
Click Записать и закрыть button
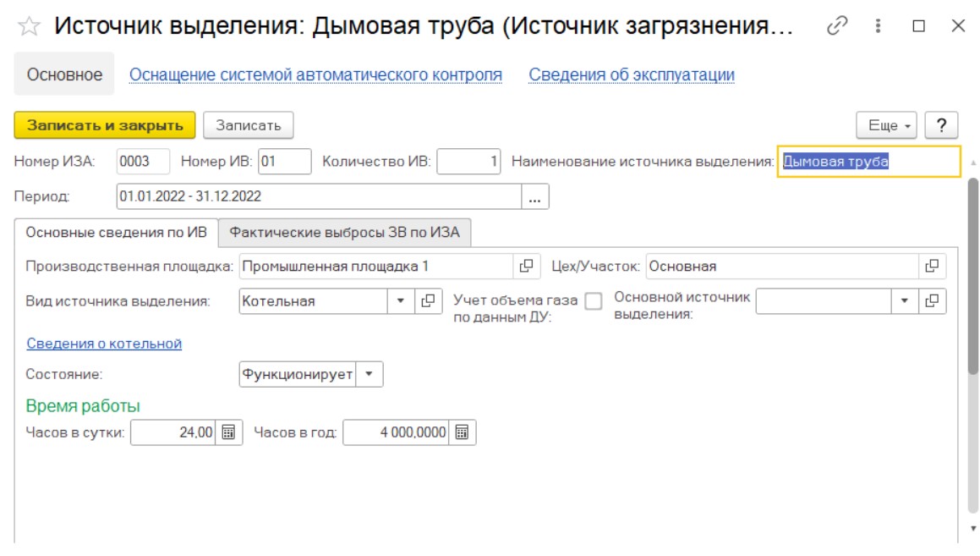click(105, 125)
